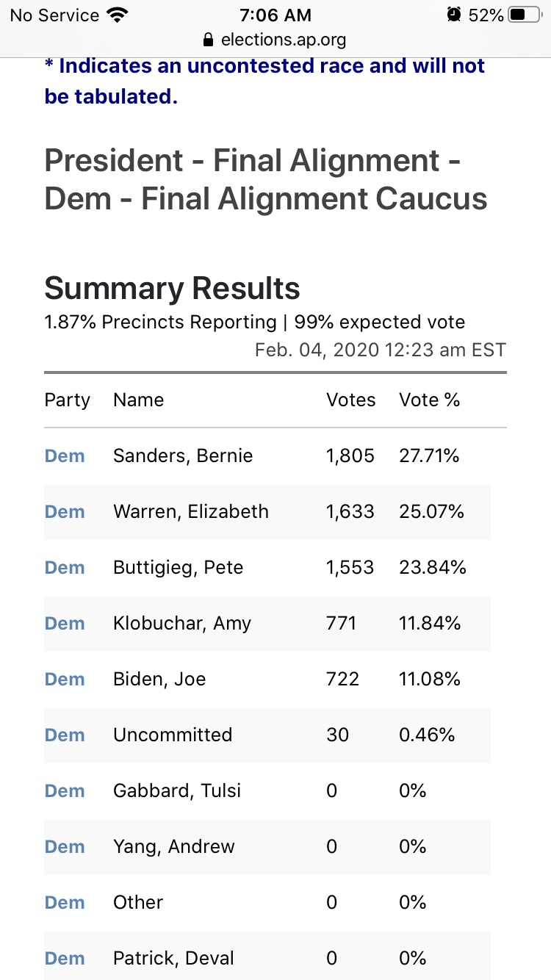Tap the Votes column header
Screen dimensions: 551x980
click(x=350, y=400)
